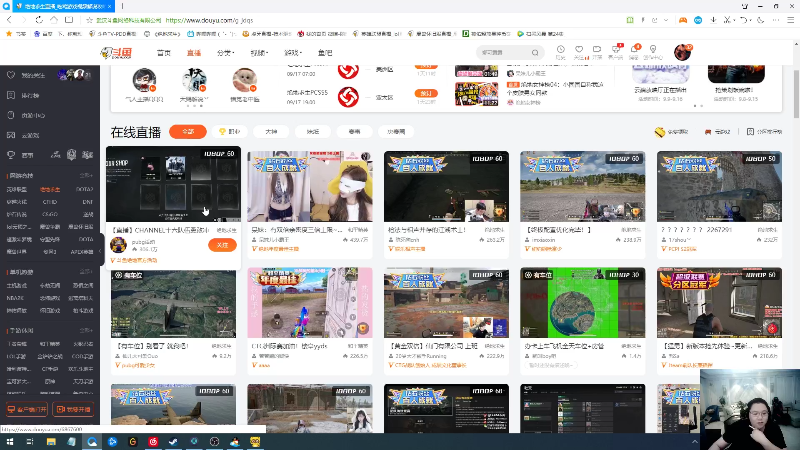This screenshot has width=800, height=450.
Task: Collapse the left sidebar with the chevron handle
Action: coord(100,251)
